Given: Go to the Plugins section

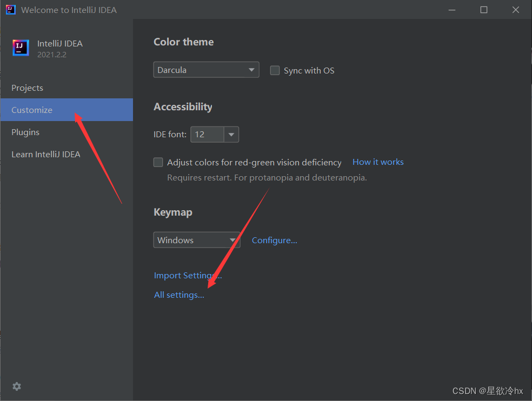Looking at the screenshot, I should pos(25,132).
